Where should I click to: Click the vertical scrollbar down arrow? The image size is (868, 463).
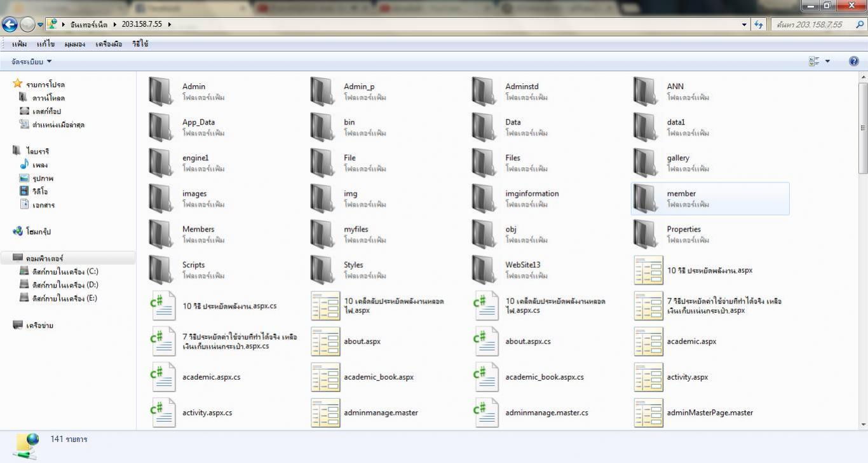862,424
